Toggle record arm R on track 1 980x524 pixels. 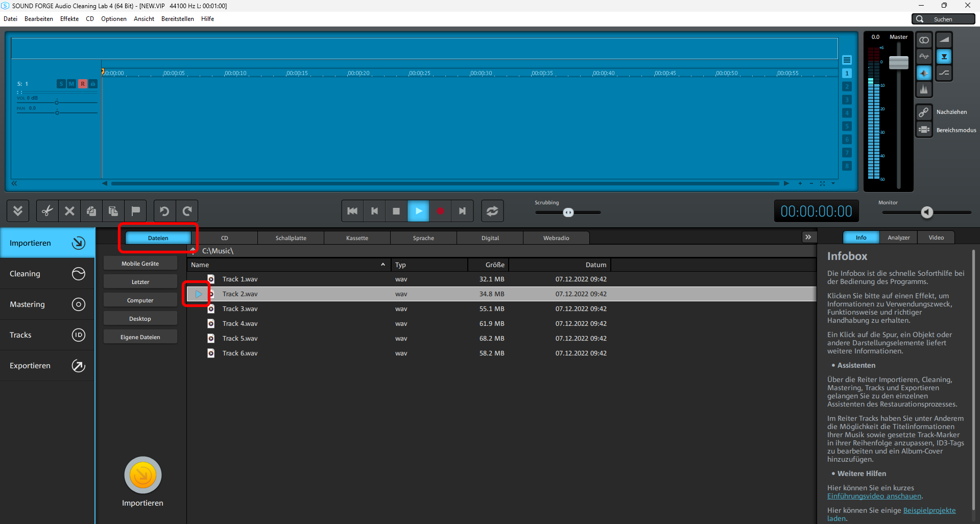pos(82,84)
